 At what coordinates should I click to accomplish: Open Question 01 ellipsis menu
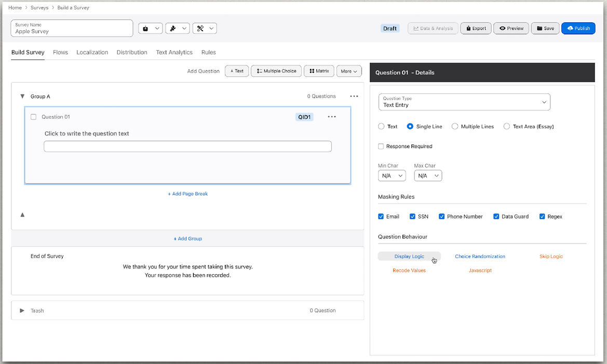[332, 117]
